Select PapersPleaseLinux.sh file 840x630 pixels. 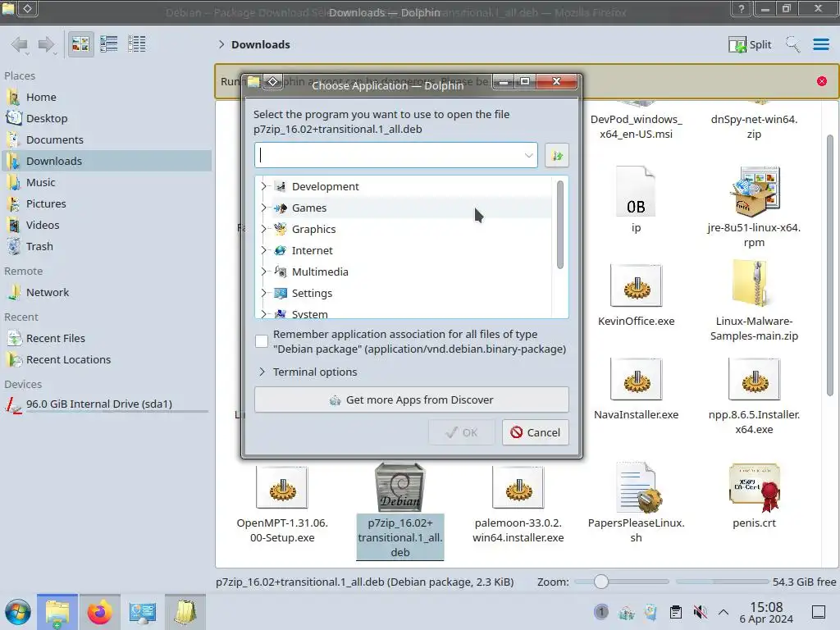(x=636, y=504)
